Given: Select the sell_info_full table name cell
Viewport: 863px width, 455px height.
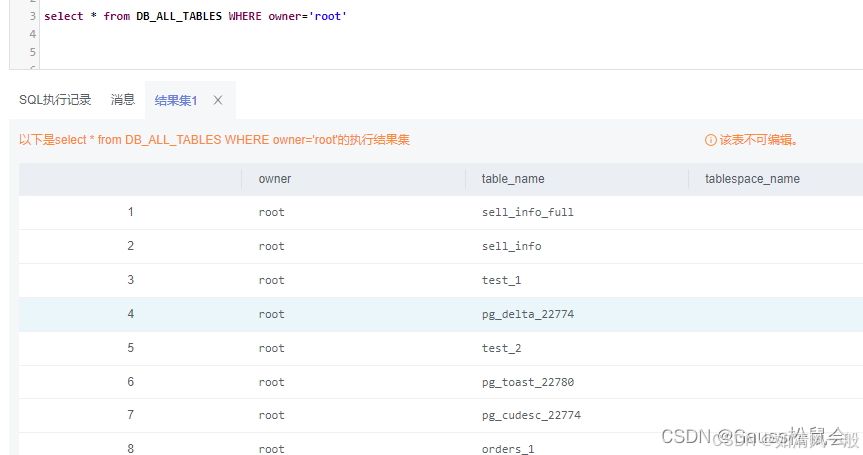Looking at the screenshot, I should pos(527,212).
